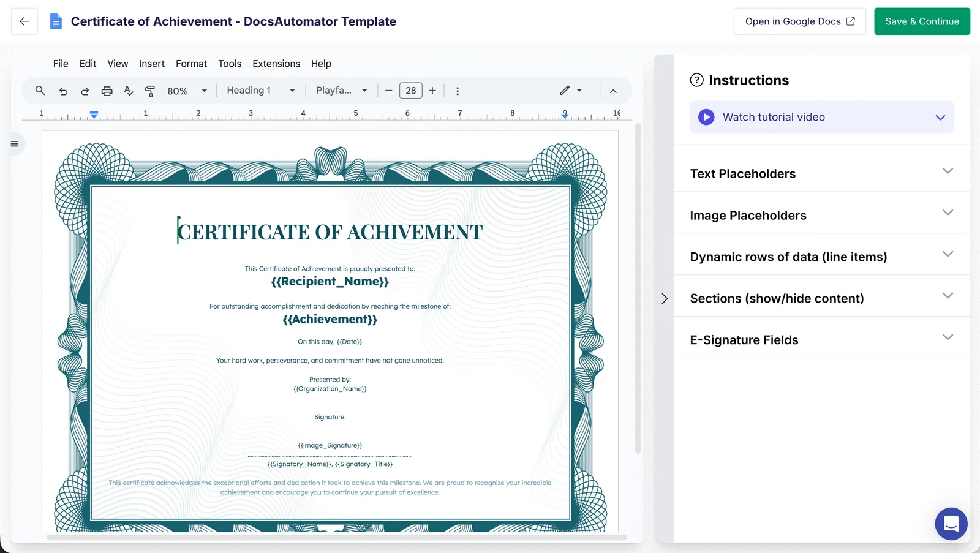Click the Save & Continue button
This screenshot has height=553, width=980.
(x=922, y=21)
